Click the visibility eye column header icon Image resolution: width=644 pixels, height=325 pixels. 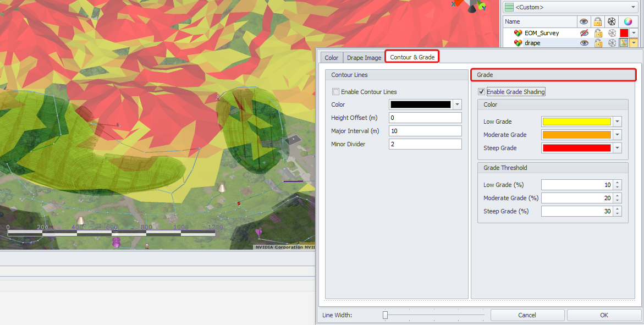(x=584, y=21)
